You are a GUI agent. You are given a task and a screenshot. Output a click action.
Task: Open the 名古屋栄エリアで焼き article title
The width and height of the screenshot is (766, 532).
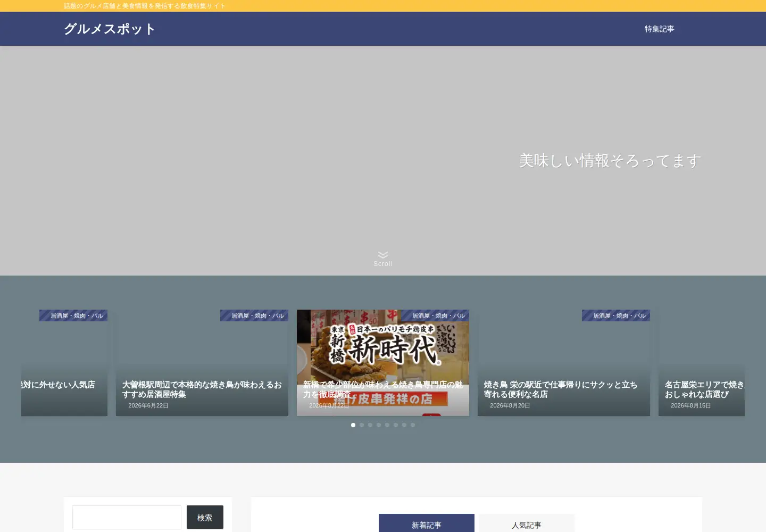704,389
